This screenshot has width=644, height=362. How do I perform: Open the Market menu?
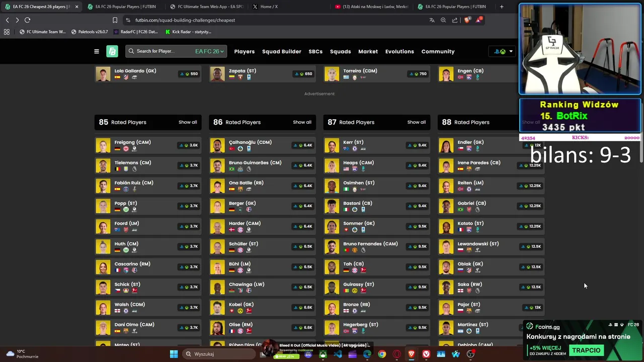(368, 51)
